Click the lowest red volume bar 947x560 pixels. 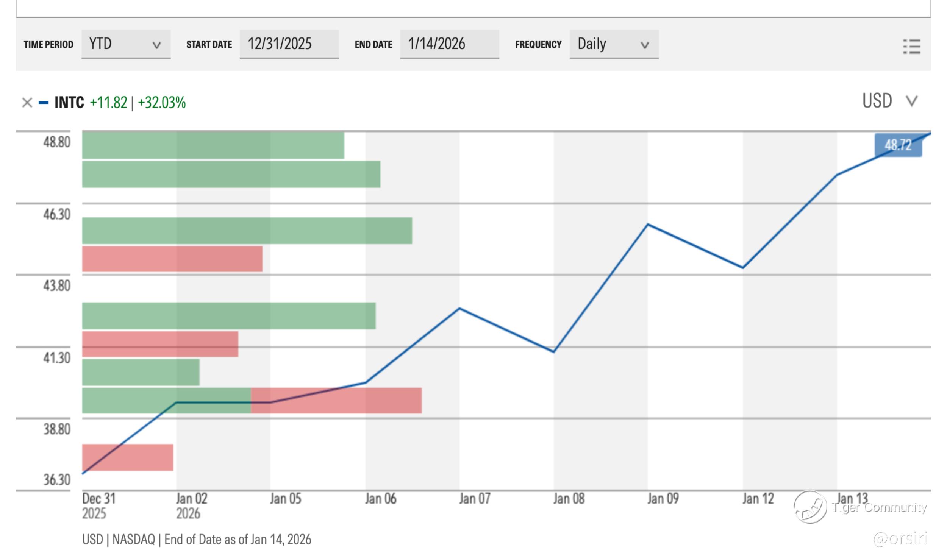point(128,457)
